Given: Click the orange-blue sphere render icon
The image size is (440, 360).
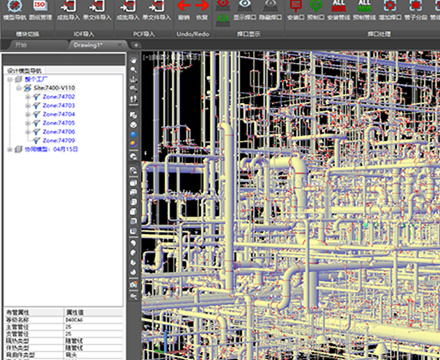Looking at the screenshot, I should click(133, 144).
